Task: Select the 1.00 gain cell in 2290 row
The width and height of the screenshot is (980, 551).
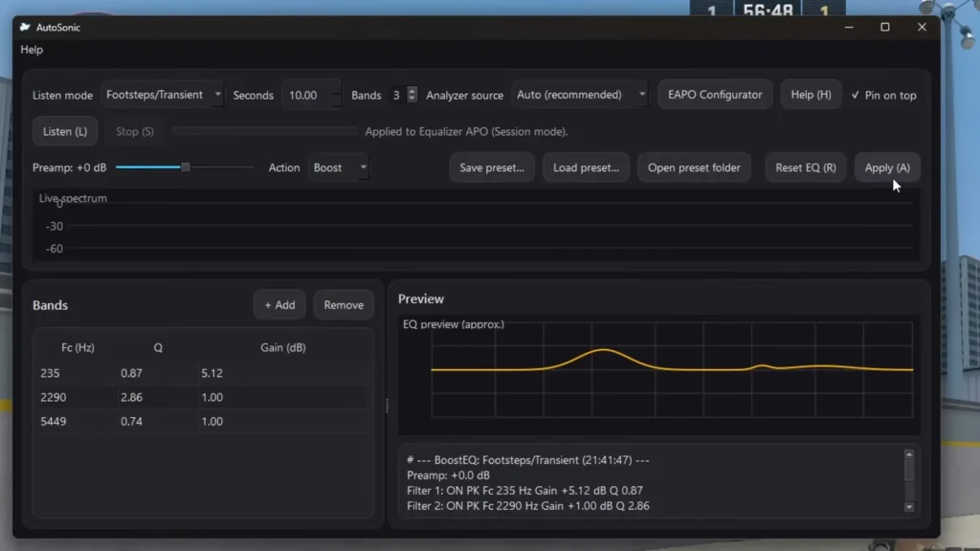Action: [282, 397]
